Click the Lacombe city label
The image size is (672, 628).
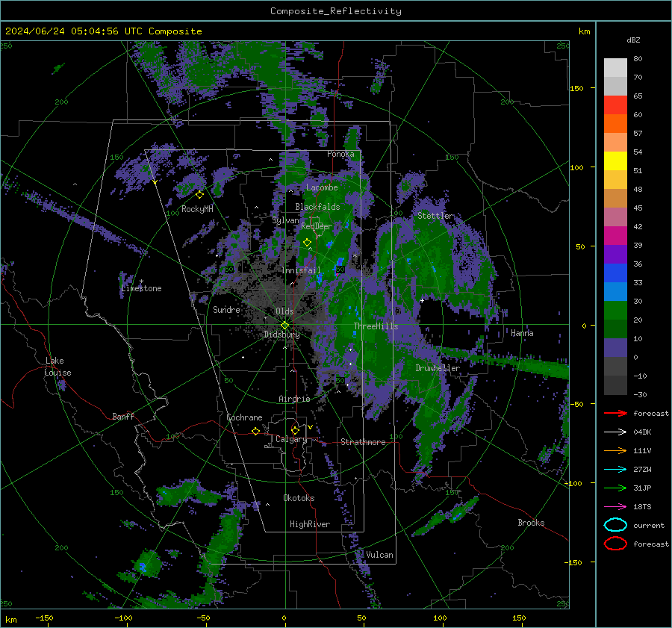322,187
